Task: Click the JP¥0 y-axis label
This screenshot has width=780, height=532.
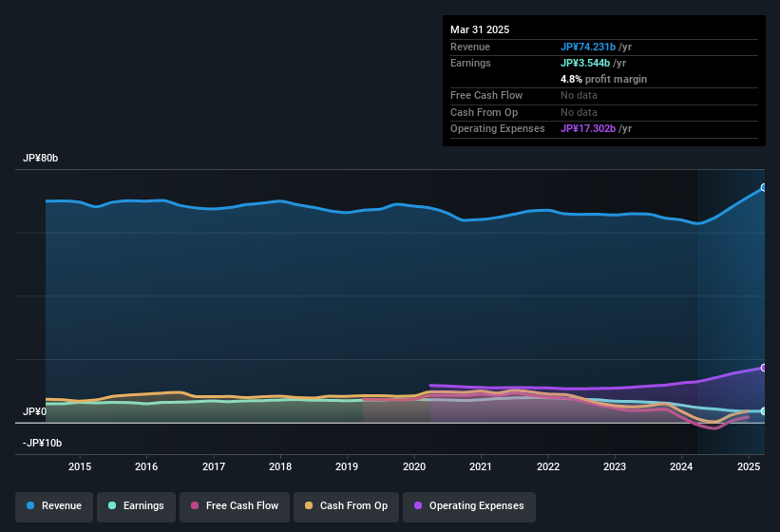Action: (x=34, y=411)
